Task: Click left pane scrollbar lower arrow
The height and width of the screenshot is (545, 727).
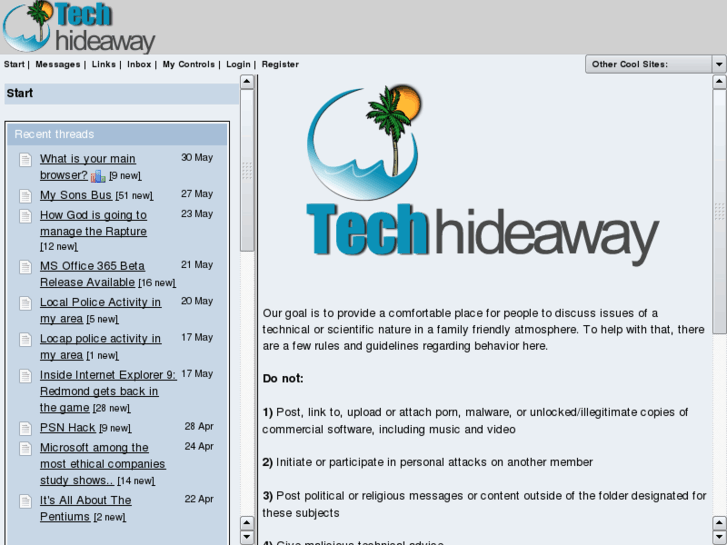Action: click(247, 537)
